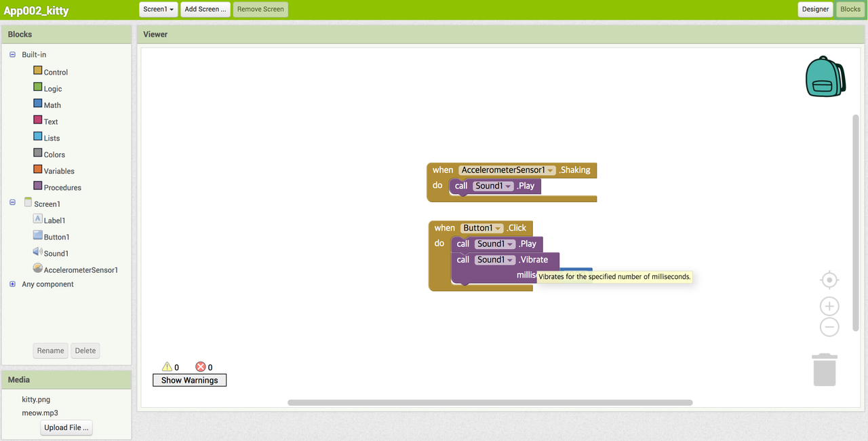
Task: Select the Variables category label
Action: tap(59, 171)
